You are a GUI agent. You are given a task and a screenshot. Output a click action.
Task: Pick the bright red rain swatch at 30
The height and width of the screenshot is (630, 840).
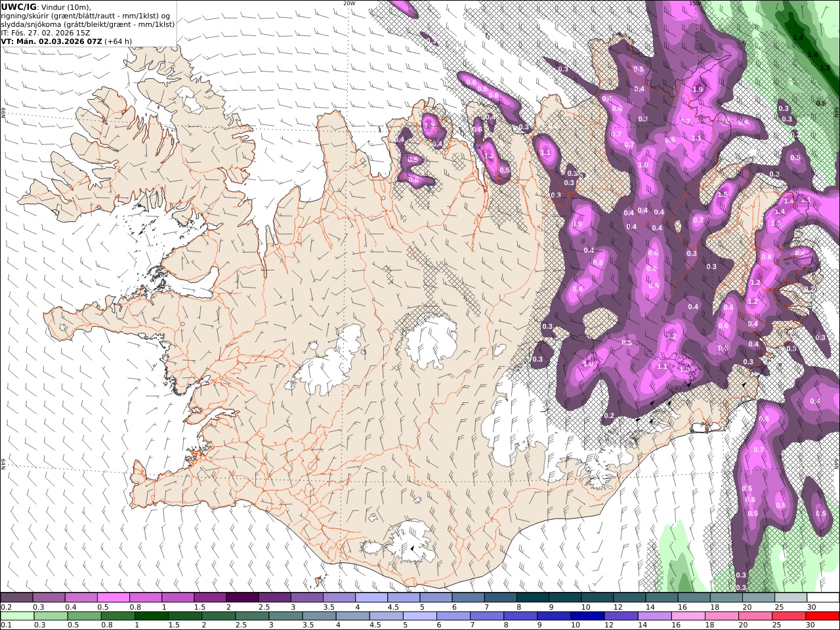[823, 616]
